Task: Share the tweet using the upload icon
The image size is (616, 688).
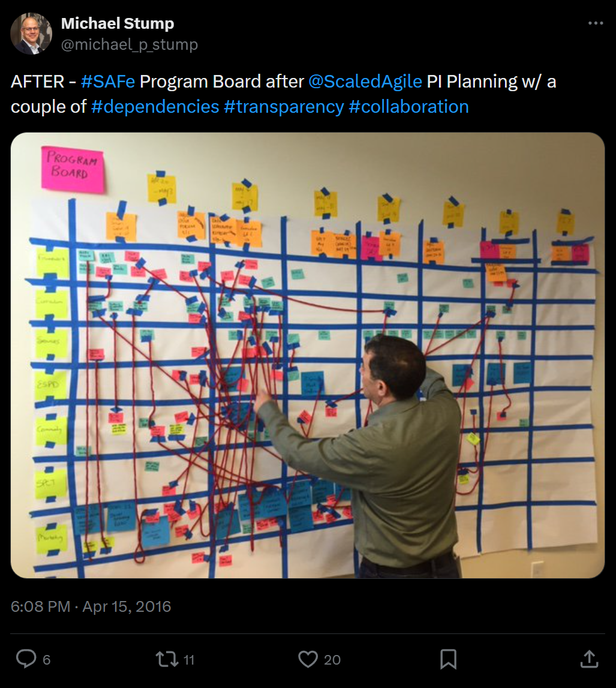Action: point(589,659)
